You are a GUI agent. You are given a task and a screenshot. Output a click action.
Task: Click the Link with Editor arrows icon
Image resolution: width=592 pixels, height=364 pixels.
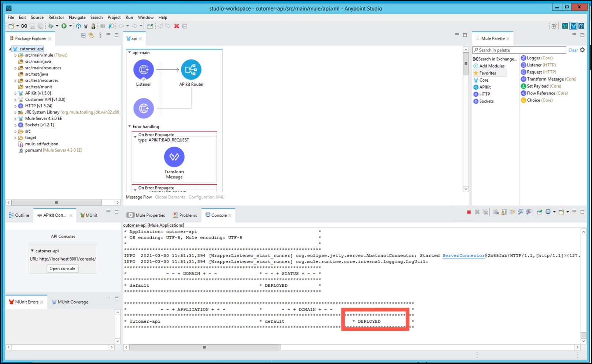[91, 35]
